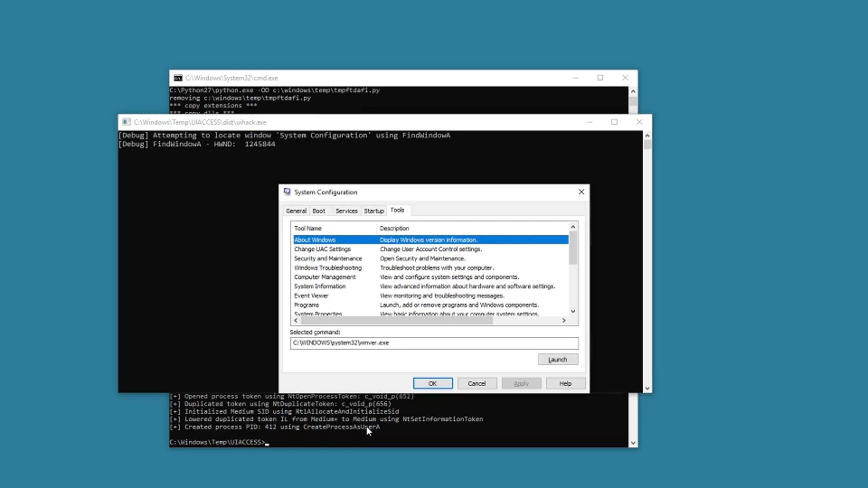Click cmd.exe window scroll down arrow
Screen dimensions: 868x488
pyautogui.click(x=633, y=443)
